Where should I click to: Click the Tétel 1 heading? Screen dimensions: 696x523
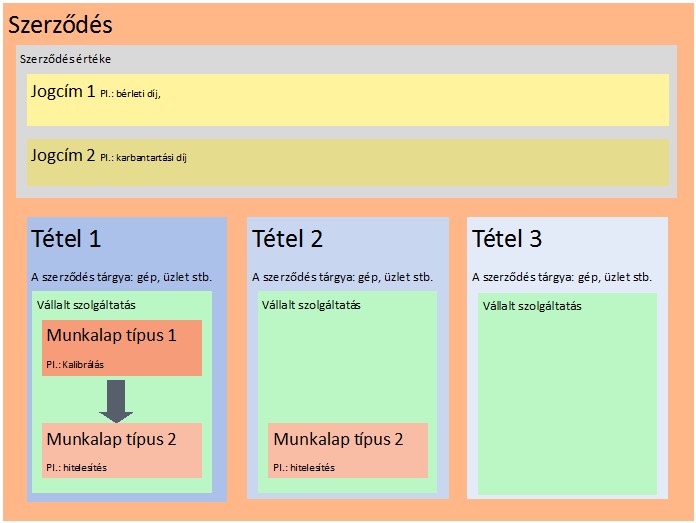point(67,239)
